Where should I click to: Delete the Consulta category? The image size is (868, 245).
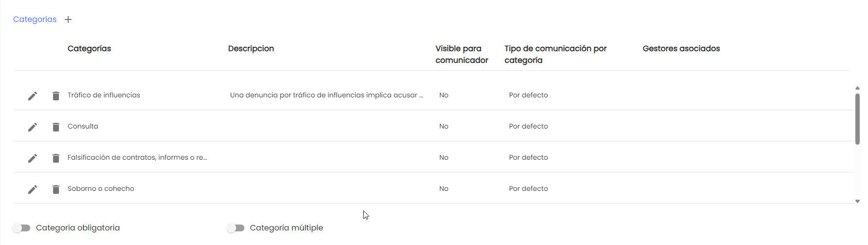56,127
